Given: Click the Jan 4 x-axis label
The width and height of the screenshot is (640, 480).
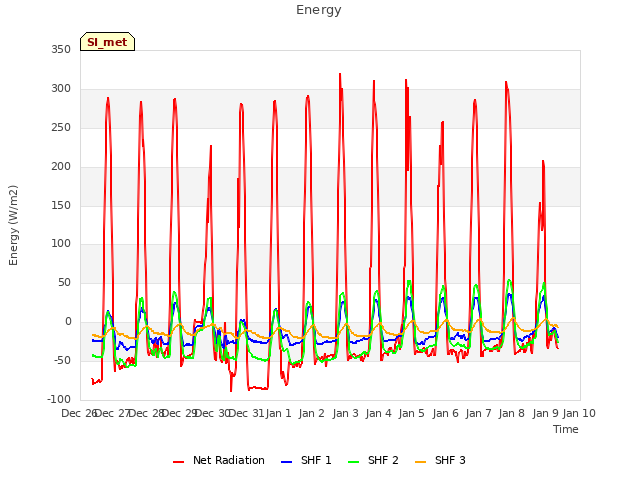Looking at the screenshot, I should 378,413.
